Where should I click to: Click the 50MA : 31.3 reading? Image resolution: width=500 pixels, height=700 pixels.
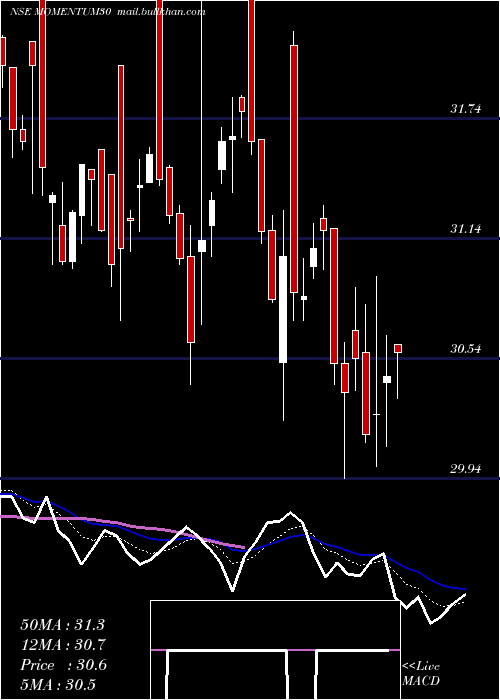[x=62, y=625]
